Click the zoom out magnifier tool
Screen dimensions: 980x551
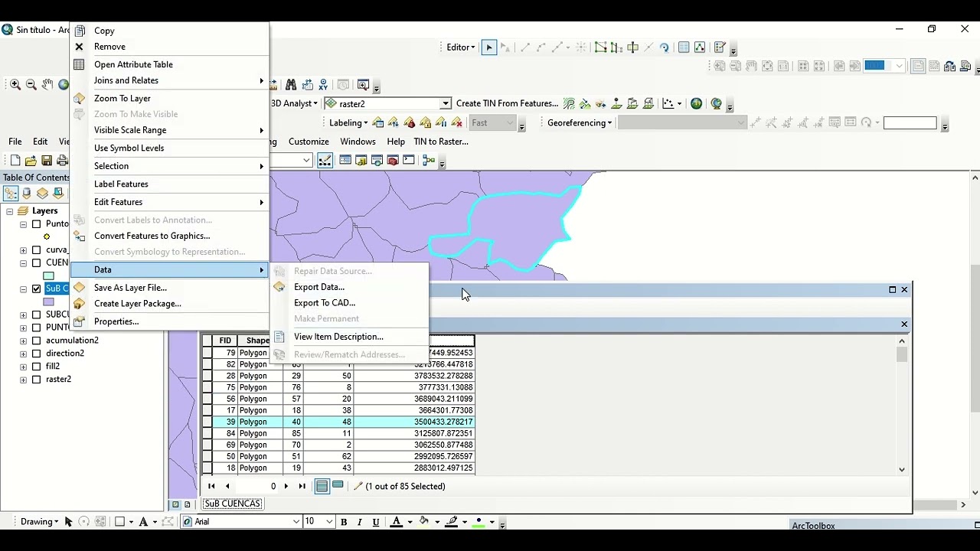pyautogui.click(x=31, y=85)
